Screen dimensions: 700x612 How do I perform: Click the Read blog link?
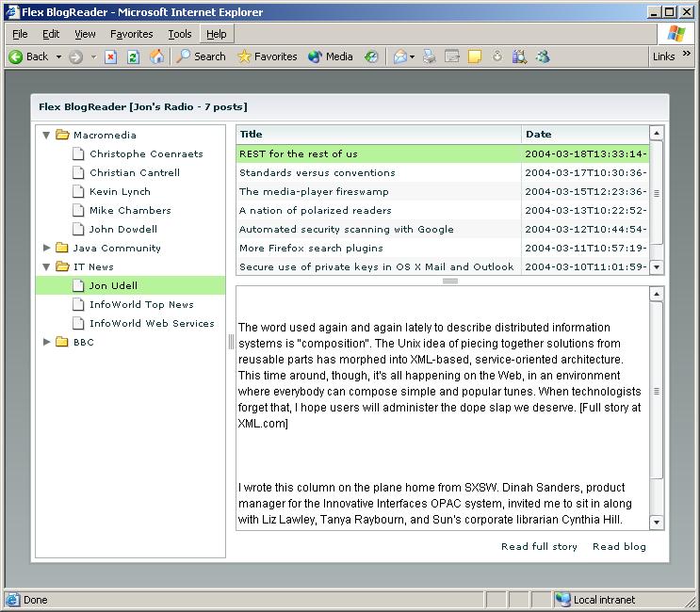[619, 546]
